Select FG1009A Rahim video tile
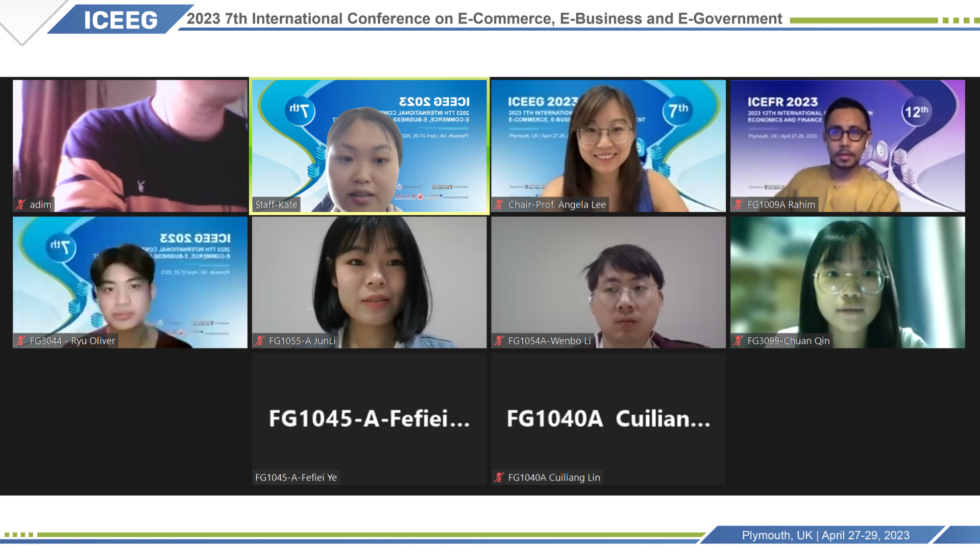Image resolution: width=980 pixels, height=551 pixels. pos(847,145)
